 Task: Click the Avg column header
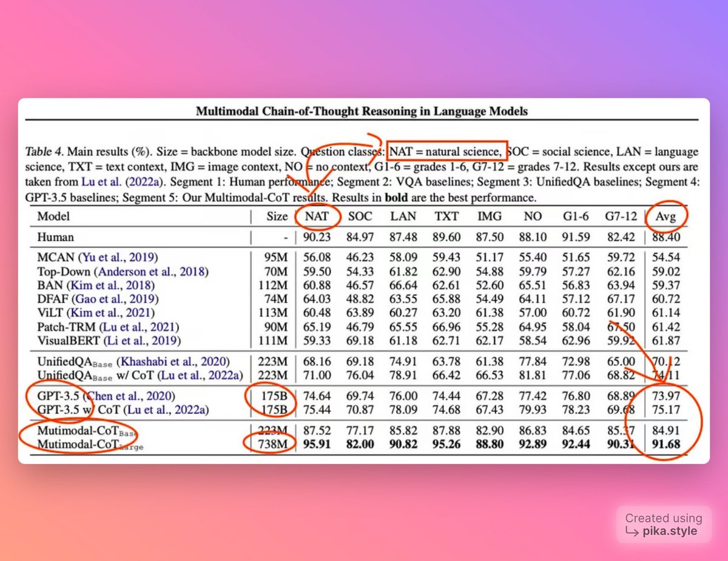[x=665, y=217]
